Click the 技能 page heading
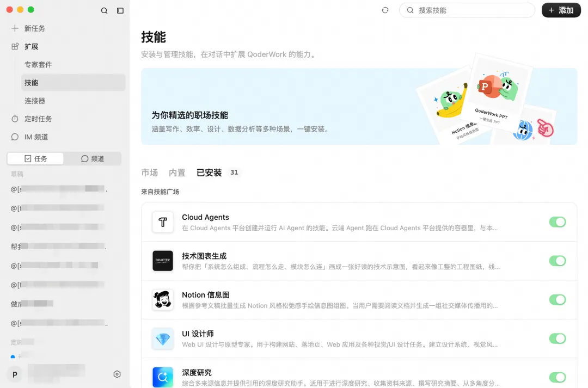Screen dimensions: 588x388 (x=154, y=37)
